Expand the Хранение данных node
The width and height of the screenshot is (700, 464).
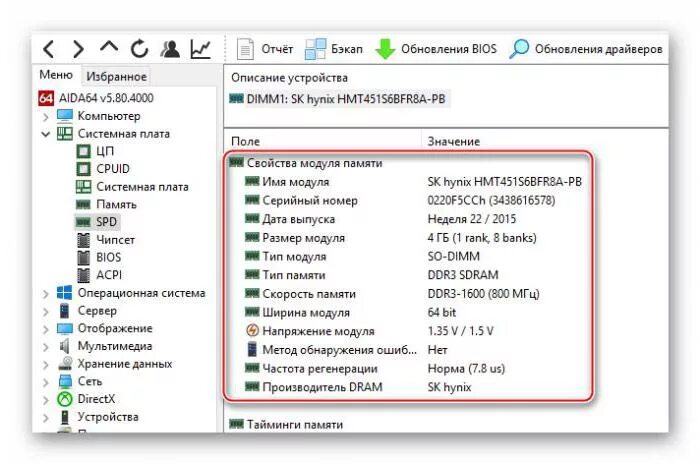point(46,365)
